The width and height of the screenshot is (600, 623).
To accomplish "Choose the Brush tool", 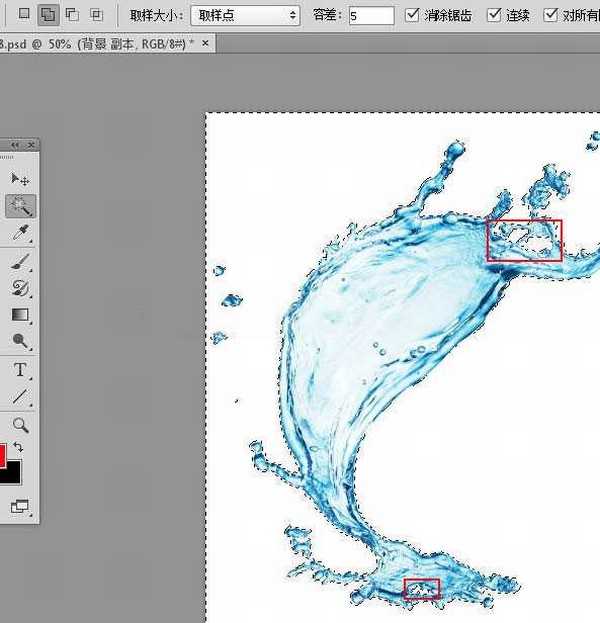I will (20, 262).
